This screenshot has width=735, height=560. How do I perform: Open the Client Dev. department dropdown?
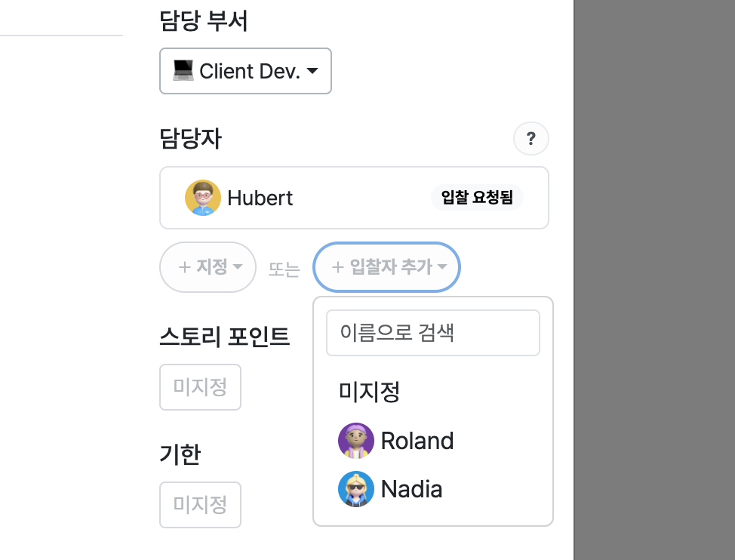click(245, 71)
